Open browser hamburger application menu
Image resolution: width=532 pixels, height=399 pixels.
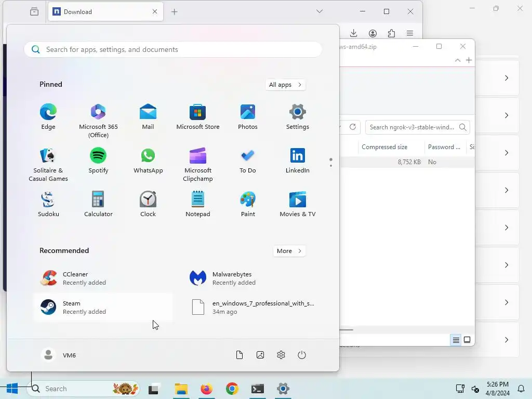[410, 33]
